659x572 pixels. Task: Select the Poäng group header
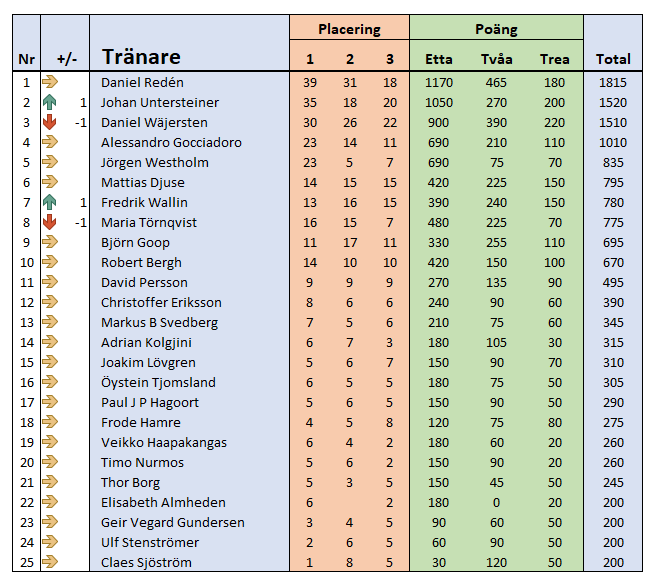[x=496, y=29]
